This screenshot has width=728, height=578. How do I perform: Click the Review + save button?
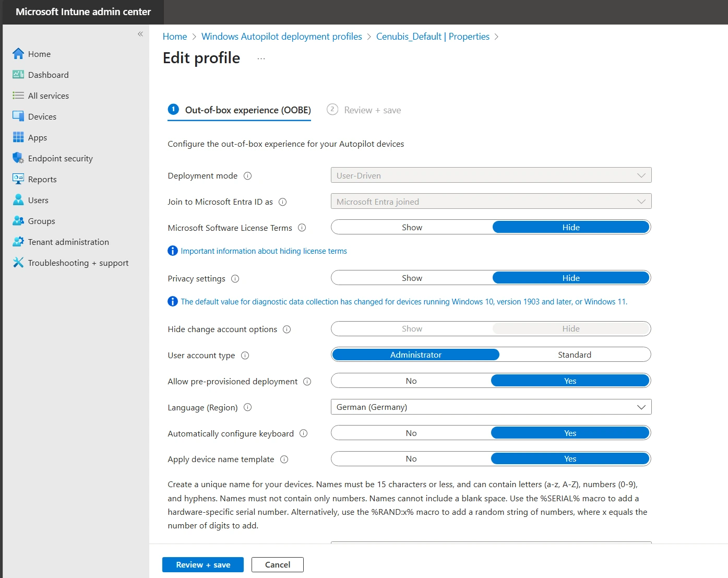[203, 564]
